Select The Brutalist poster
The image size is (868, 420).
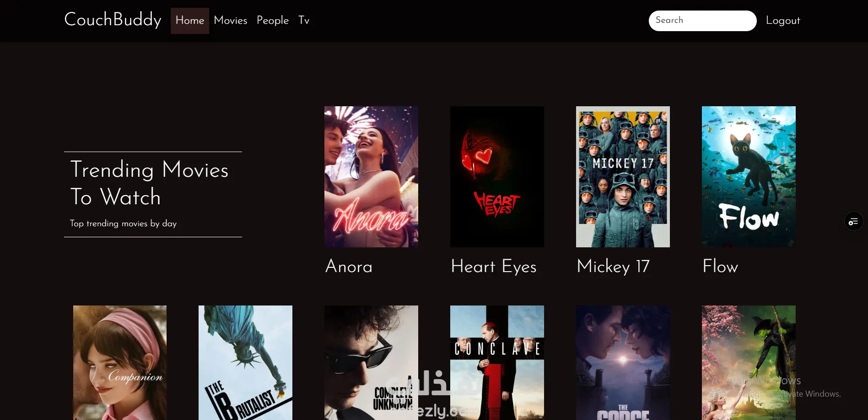click(245, 363)
